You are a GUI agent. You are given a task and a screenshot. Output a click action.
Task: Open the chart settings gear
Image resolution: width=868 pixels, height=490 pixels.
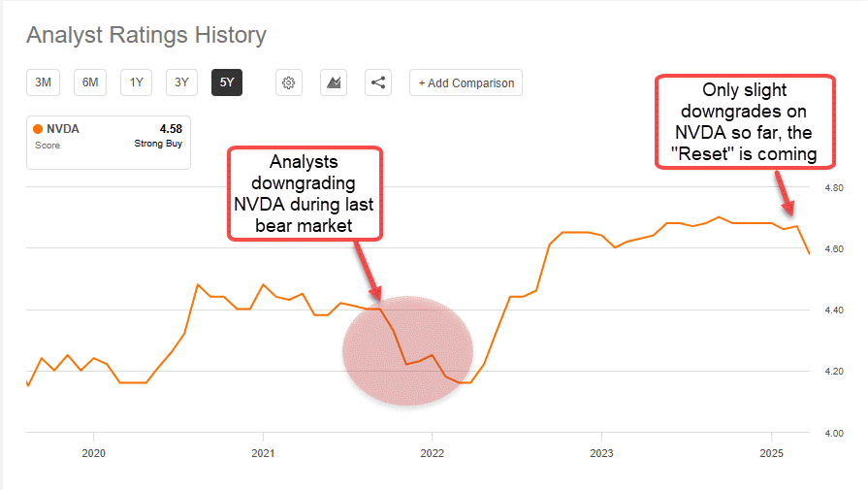pos(288,83)
